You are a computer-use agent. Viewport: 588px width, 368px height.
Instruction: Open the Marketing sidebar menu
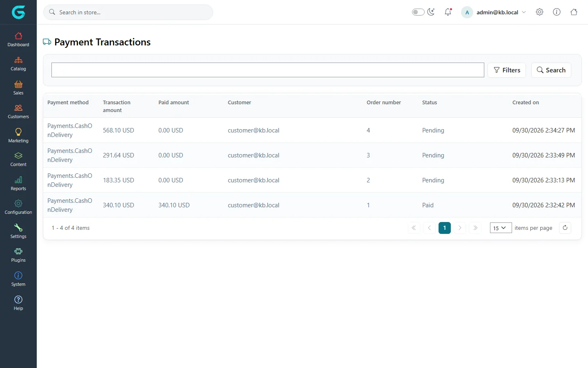[x=18, y=136]
